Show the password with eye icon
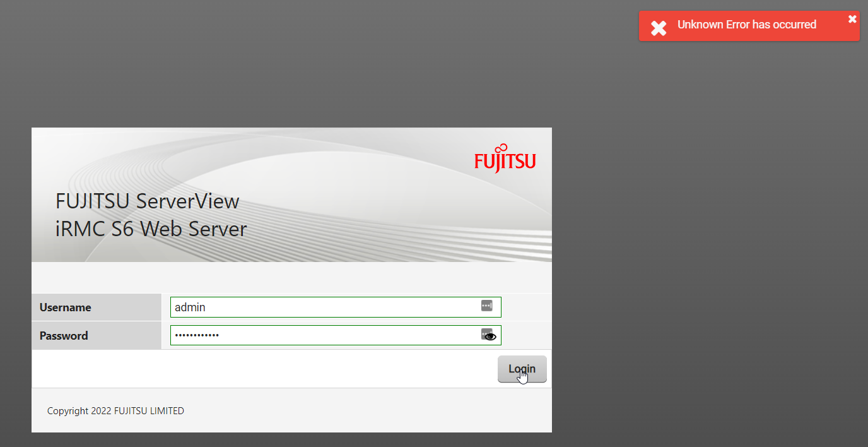 (x=491, y=337)
